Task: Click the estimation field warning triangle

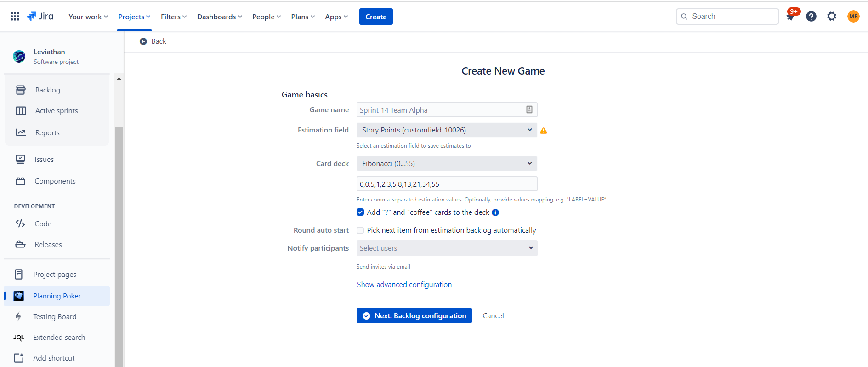Action: (544, 131)
